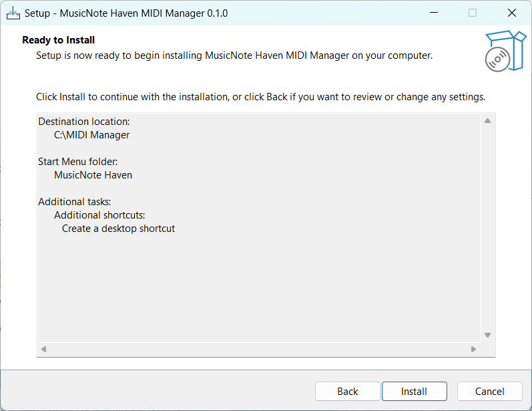Click 'Create a desktop shortcut' line
Viewport: 532px width, 411px height.
tap(118, 229)
